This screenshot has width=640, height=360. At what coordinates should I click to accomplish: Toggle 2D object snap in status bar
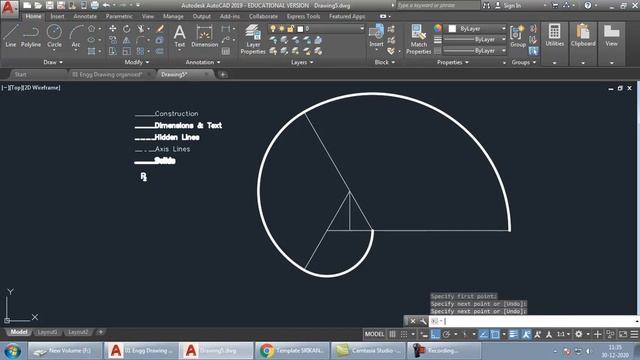pyautogui.click(x=495, y=334)
